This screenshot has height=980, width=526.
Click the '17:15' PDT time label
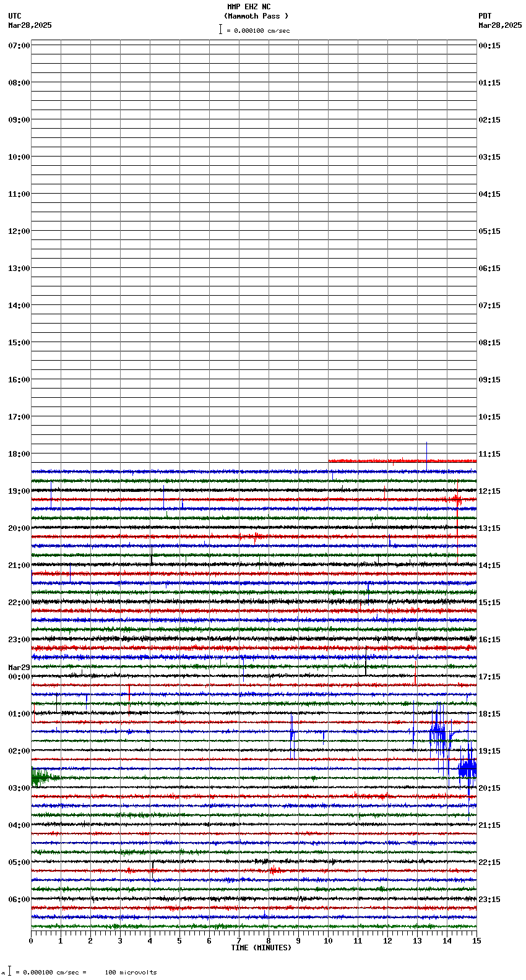pyautogui.click(x=489, y=677)
